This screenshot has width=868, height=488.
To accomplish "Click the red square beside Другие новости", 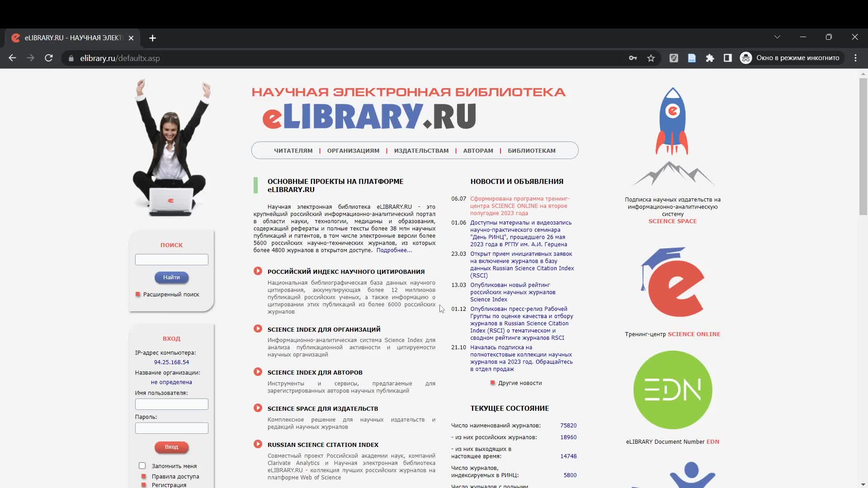I will tap(493, 383).
